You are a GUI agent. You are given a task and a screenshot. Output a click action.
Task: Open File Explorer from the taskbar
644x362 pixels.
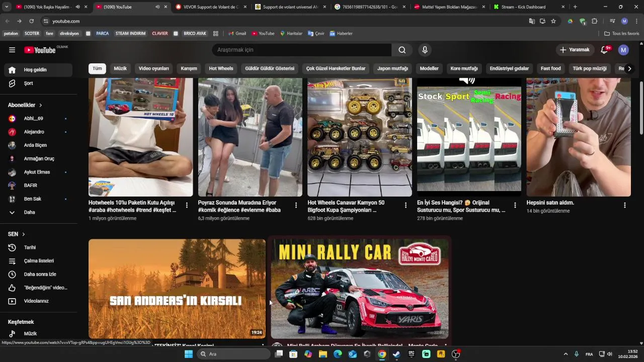pyautogui.click(x=323, y=354)
